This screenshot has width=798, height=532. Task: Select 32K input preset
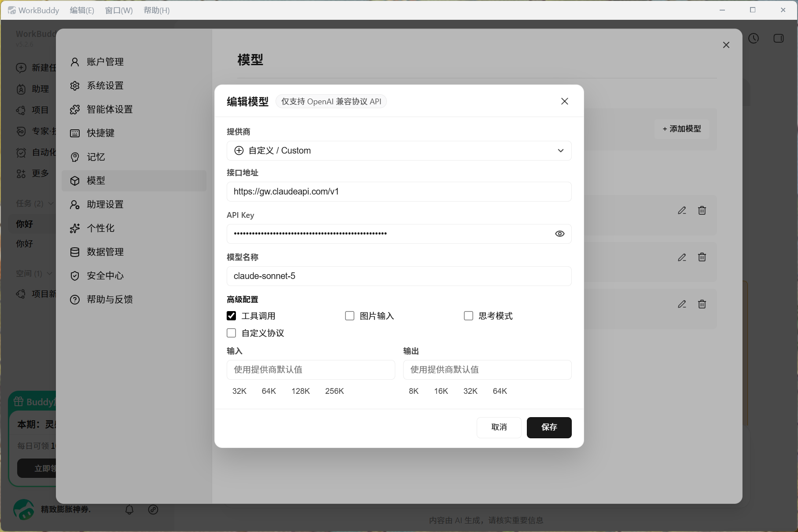(x=239, y=391)
